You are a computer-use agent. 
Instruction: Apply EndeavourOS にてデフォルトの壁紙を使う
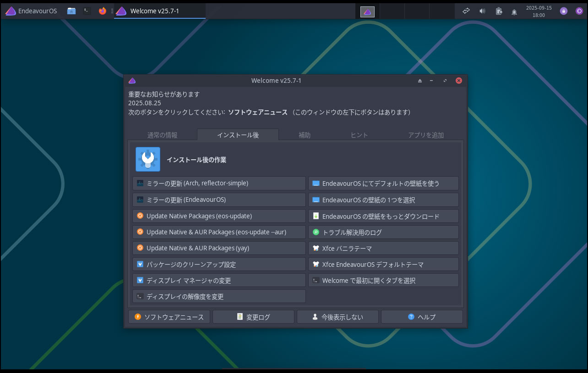point(384,183)
